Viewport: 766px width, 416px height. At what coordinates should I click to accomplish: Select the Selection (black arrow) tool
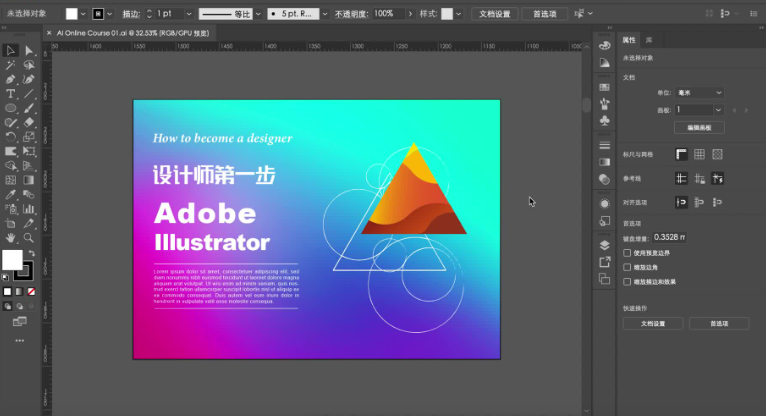(10, 50)
